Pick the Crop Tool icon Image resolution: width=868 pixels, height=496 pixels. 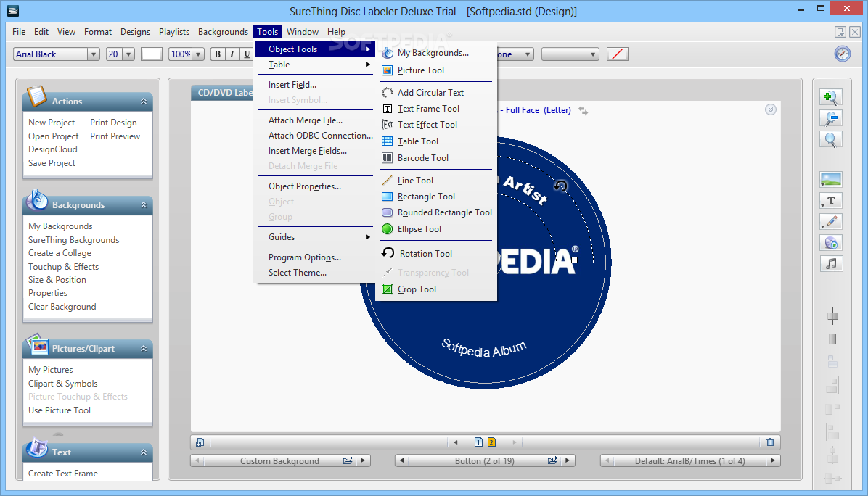388,289
